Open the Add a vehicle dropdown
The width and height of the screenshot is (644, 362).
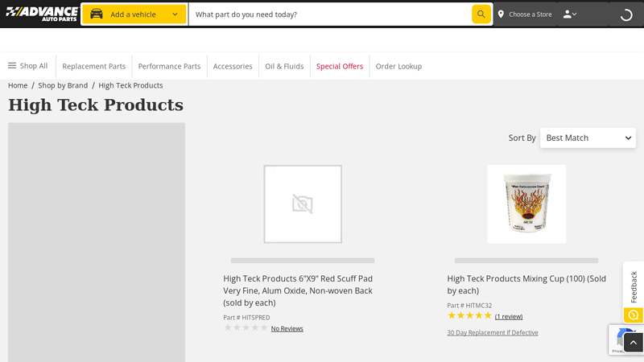134,14
